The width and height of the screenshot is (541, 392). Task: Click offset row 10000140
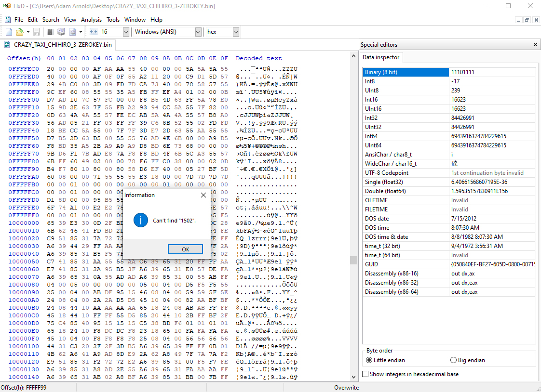[x=24, y=377]
